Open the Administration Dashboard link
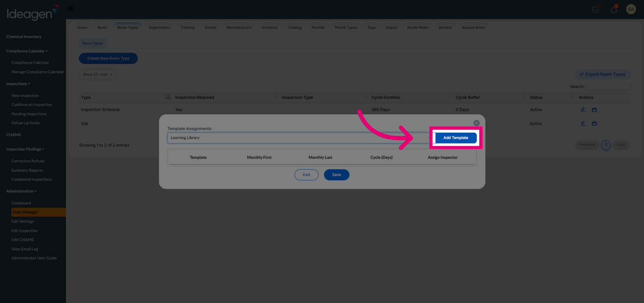The image size is (644, 303). [21, 203]
